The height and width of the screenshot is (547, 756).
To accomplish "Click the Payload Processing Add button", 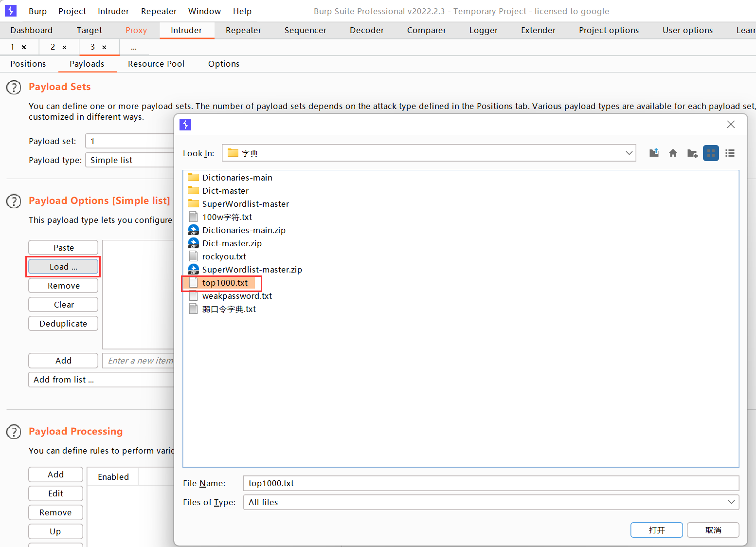I will [x=55, y=474].
